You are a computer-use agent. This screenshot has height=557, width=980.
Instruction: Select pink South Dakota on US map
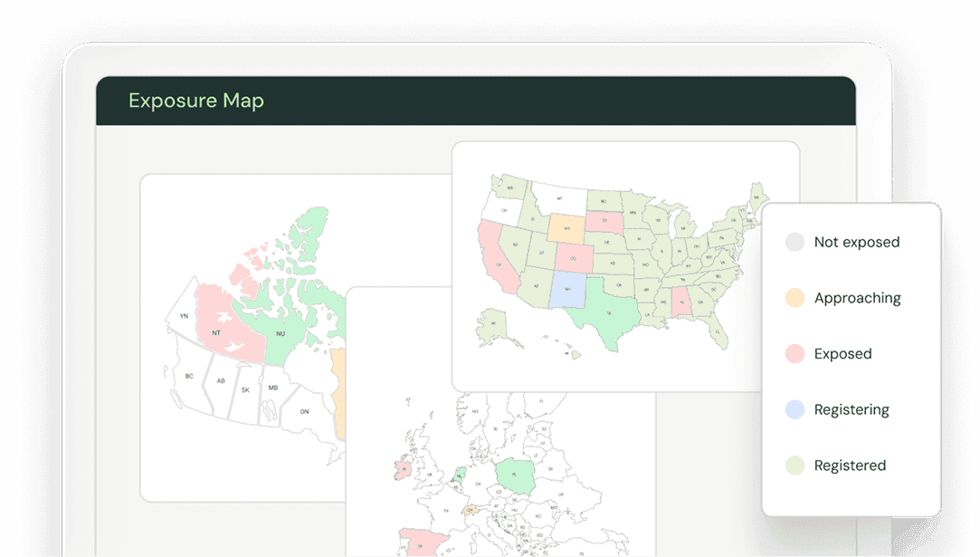pos(604,221)
